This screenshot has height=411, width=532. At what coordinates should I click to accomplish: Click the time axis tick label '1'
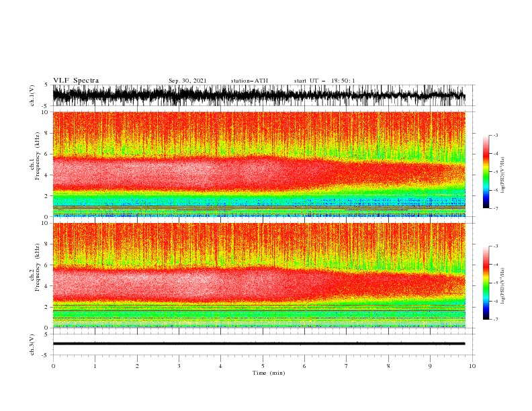click(x=95, y=366)
